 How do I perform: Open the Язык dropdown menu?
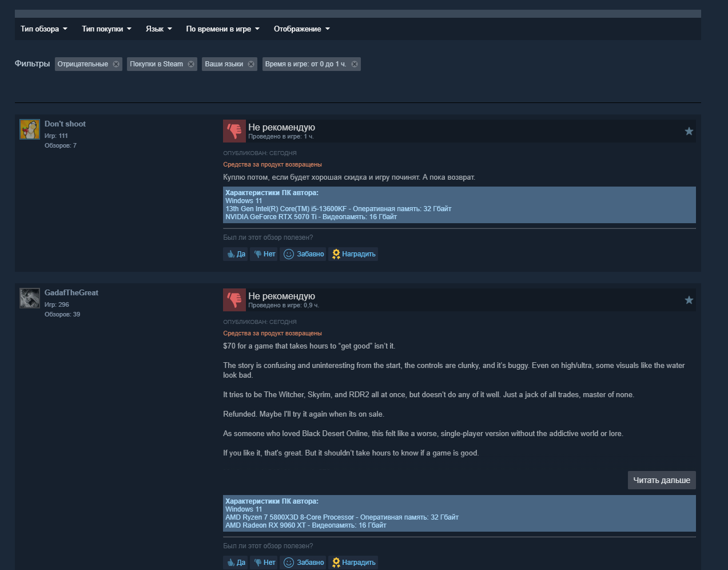159,29
